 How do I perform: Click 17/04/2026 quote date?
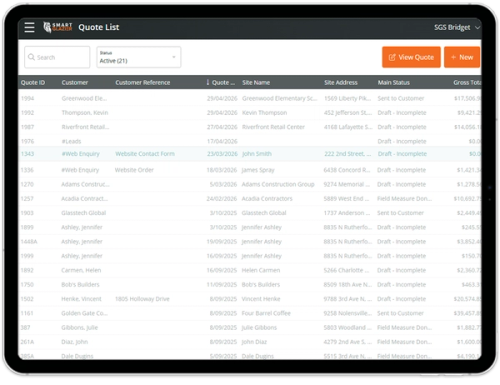click(x=222, y=141)
